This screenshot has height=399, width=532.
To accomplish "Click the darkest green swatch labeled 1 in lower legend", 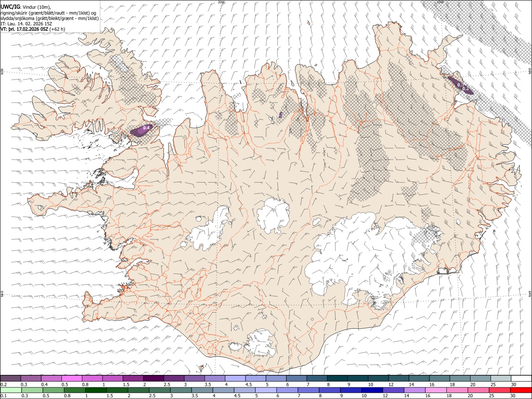I will click(96, 390).
